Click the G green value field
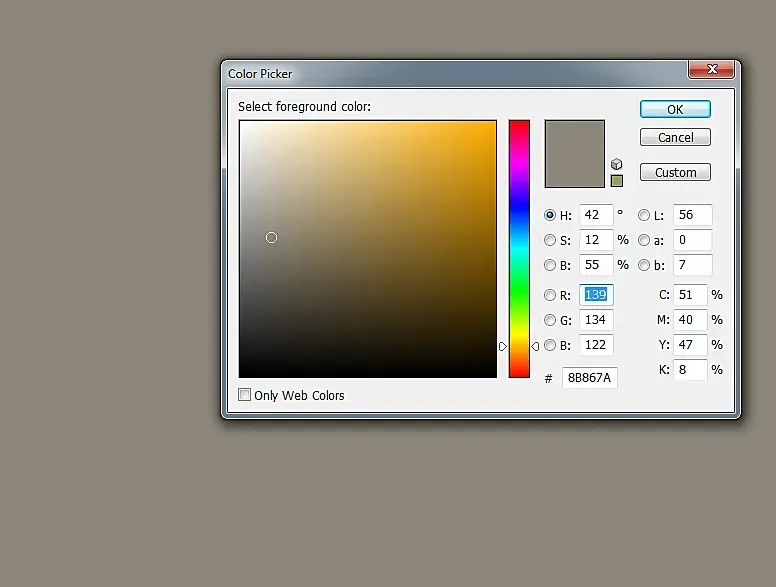The height and width of the screenshot is (587, 776). point(596,320)
